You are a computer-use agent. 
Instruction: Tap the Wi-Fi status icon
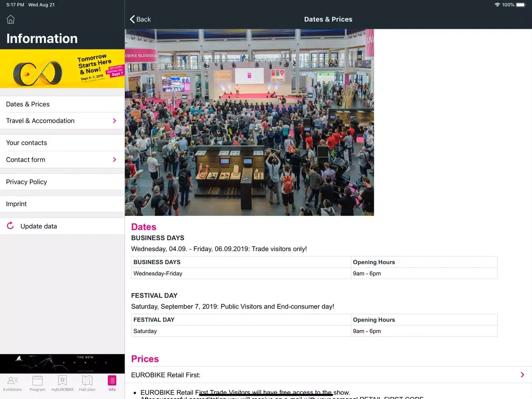tap(497, 5)
